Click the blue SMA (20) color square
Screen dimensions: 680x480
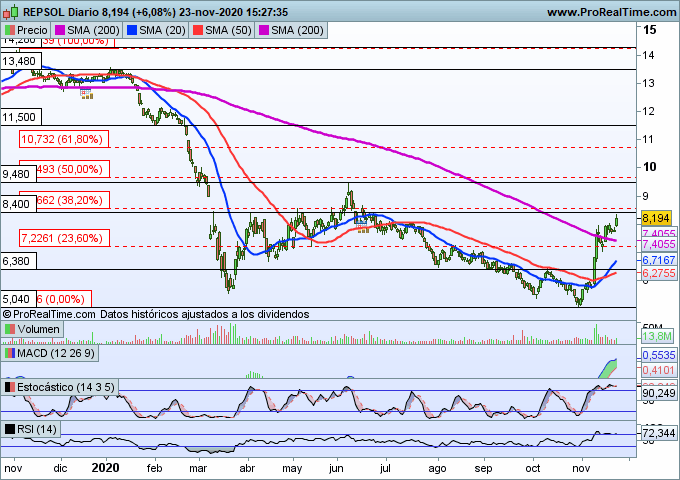[x=132, y=30]
